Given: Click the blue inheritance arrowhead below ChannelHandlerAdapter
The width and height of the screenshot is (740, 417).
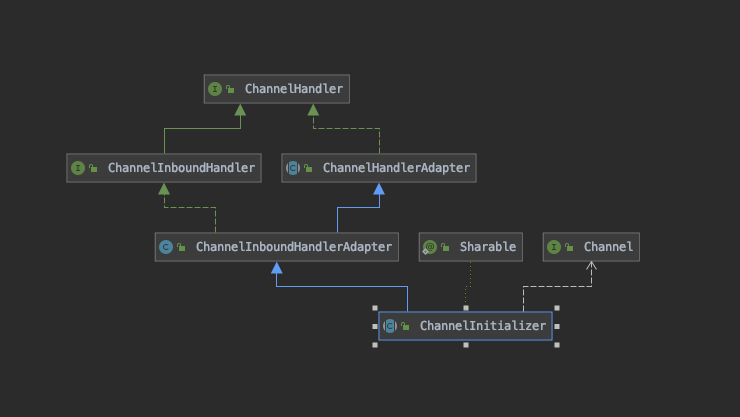Looking at the screenshot, I should coord(379,189).
